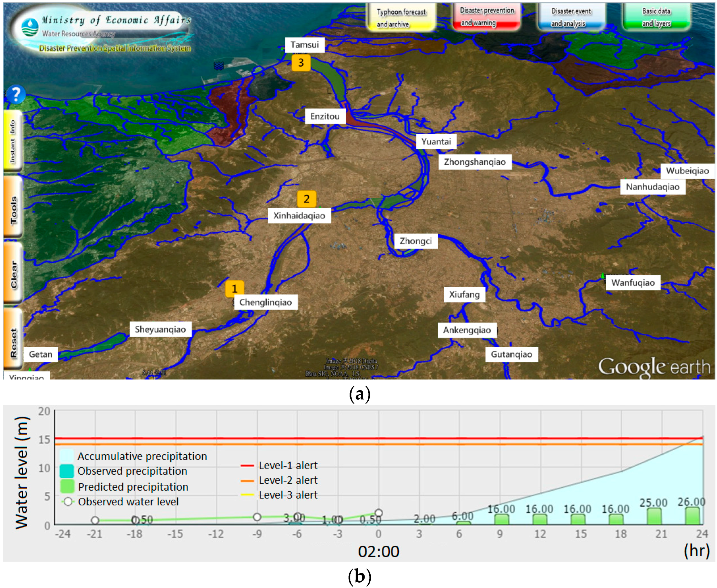Click the blue question mark help icon
Screen dimensions: 717x588
(x=16, y=94)
